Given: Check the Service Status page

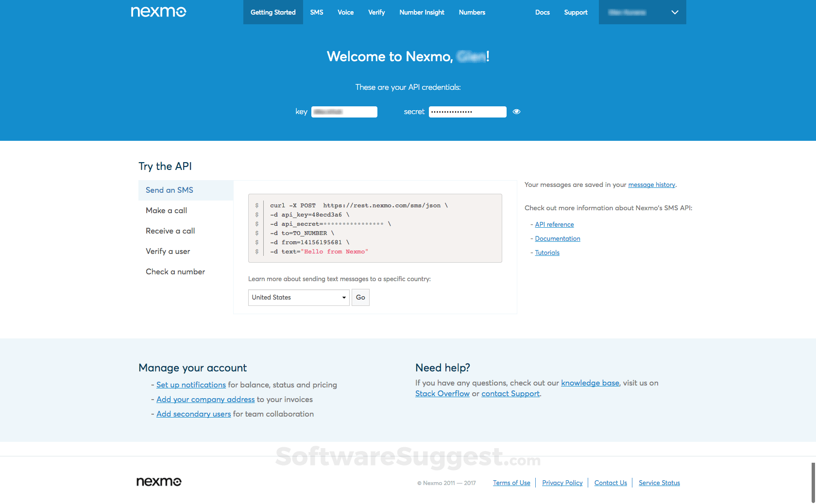Looking at the screenshot, I should 659,483.
